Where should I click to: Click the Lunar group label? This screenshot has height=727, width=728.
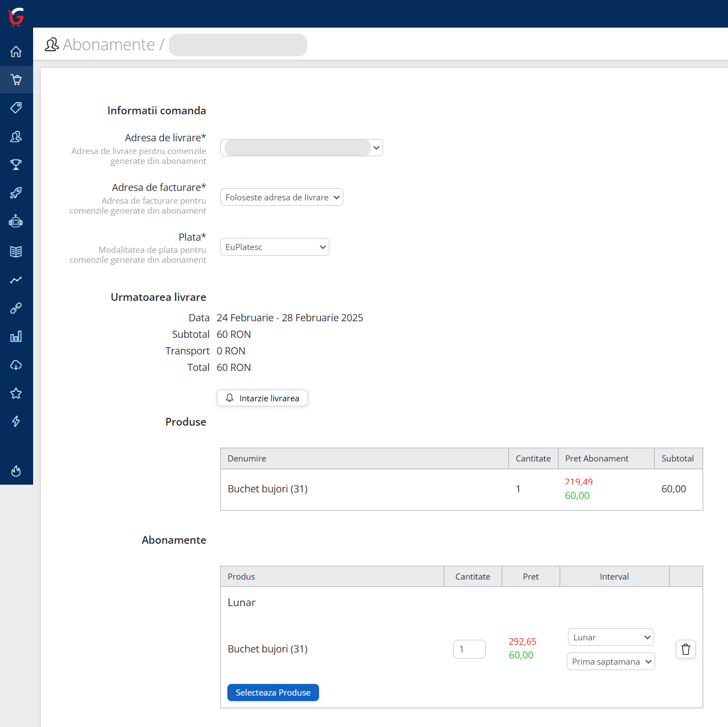tap(242, 603)
